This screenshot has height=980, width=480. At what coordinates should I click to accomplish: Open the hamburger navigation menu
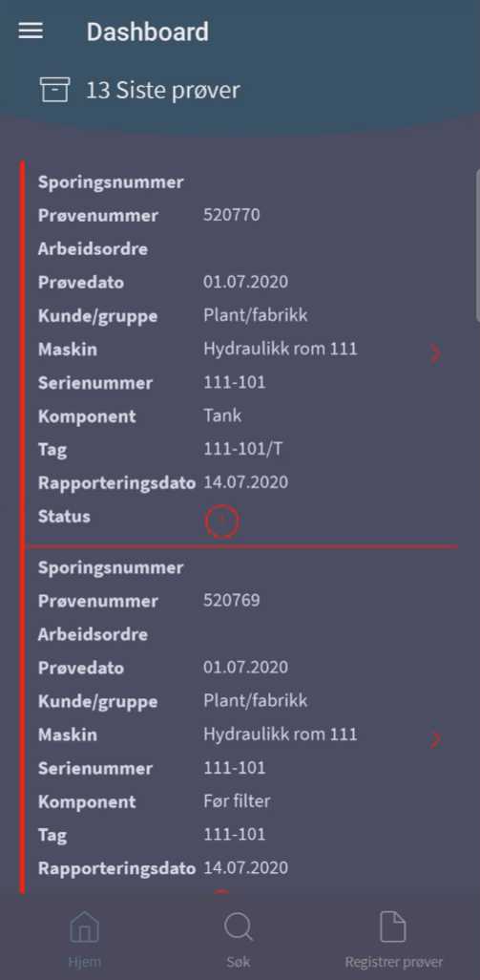click(31, 32)
